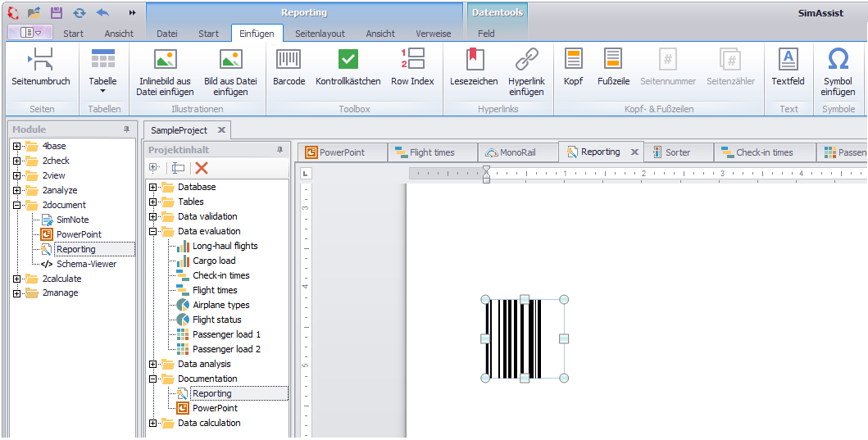The height and width of the screenshot is (440, 868).
Task: Click the indent marker on horizontal ruler
Action: (x=486, y=173)
